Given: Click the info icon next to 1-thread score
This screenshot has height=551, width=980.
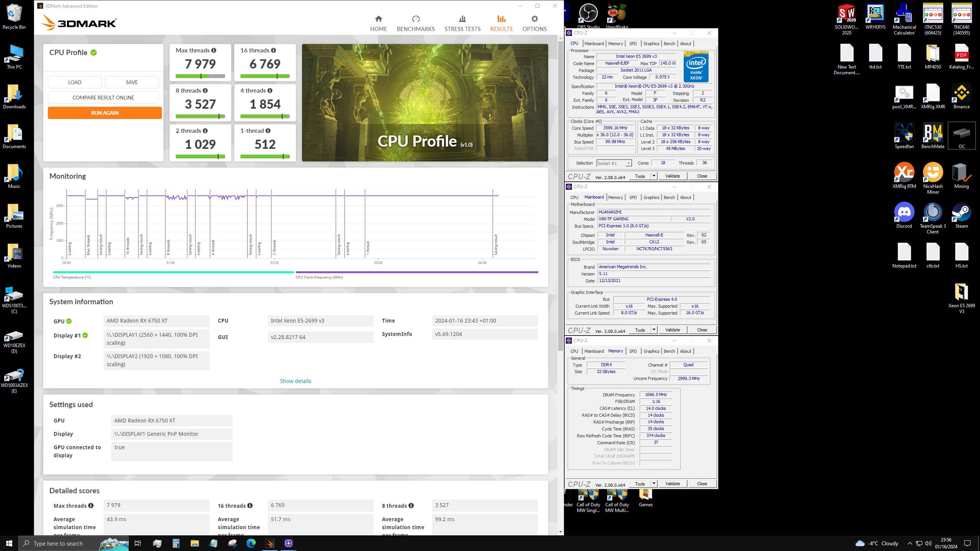Looking at the screenshot, I should click(x=268, y=130).
